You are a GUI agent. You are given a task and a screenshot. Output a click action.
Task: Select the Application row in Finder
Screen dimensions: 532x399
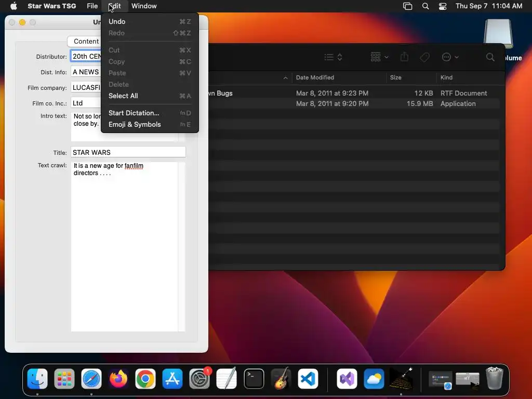pos(354,104)
